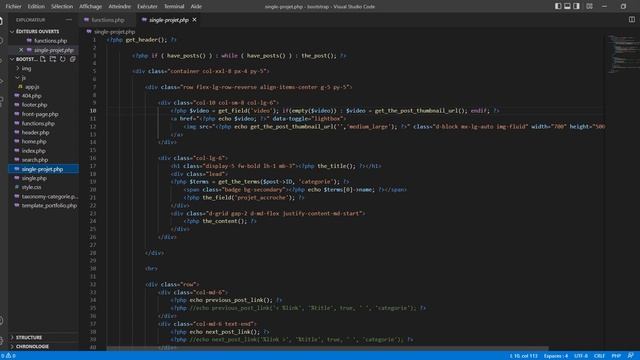Open the Affichage menu
This screenshot has width=640, height=360.
coord(91,7)
